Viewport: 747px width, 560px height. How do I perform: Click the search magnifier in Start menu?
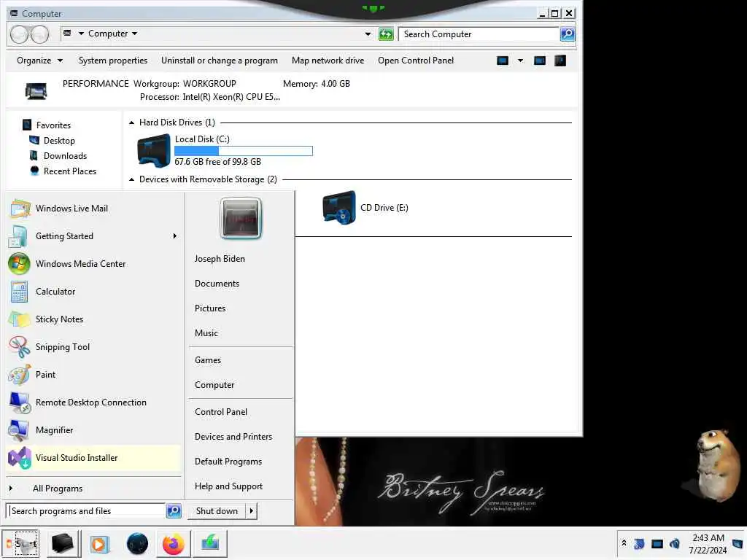coord(174,510)
